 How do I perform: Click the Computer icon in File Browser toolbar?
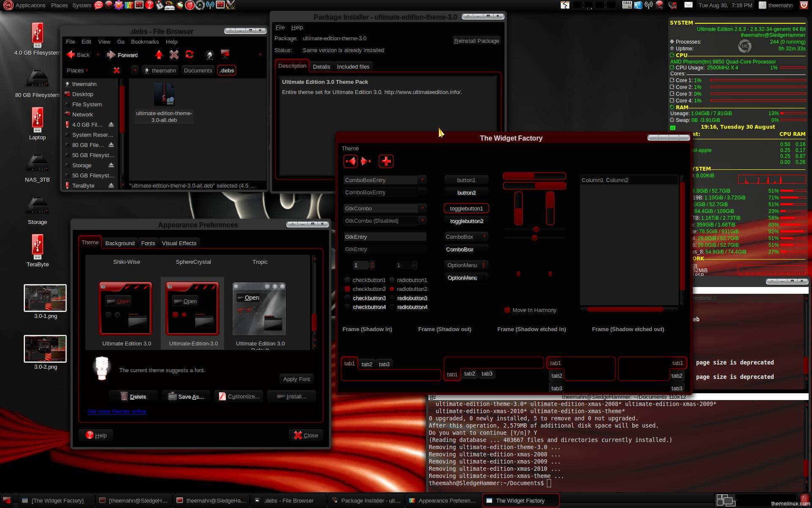click(225, 54)
